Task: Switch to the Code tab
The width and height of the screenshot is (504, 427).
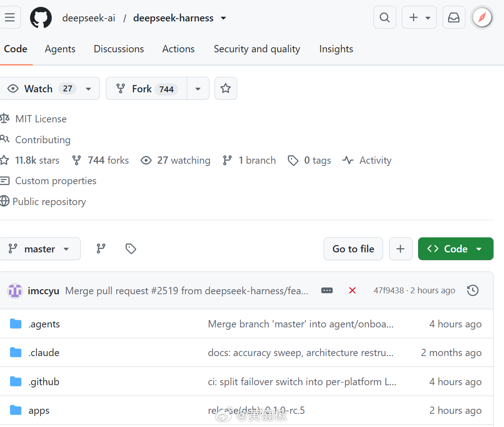Action: point(15,49)
